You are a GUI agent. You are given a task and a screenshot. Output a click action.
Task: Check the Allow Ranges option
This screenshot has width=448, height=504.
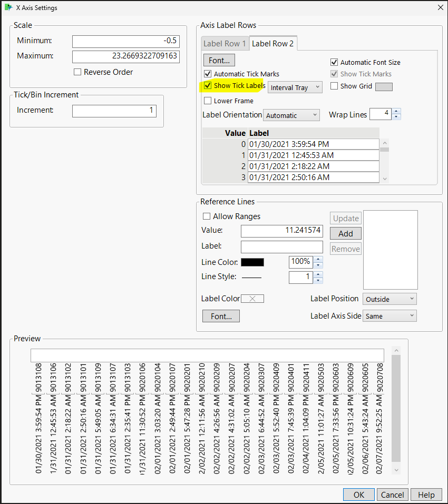tap(207, 216)
